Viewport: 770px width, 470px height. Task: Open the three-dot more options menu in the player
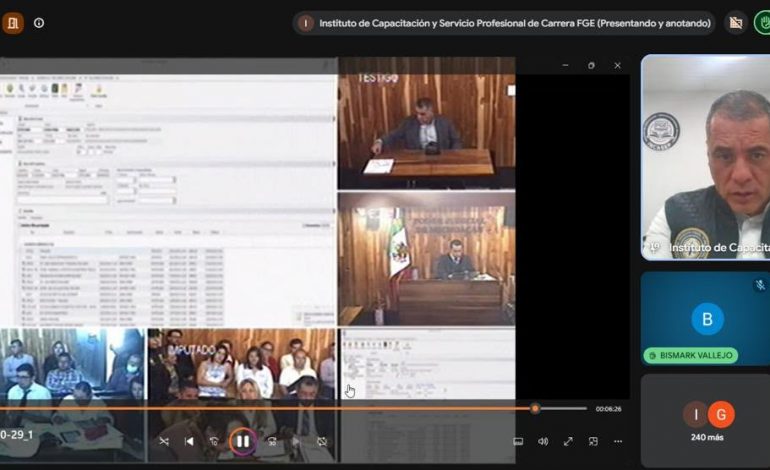[618, 442]
